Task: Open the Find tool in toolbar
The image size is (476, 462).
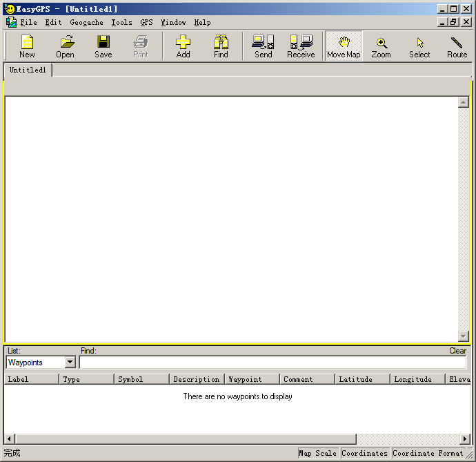Action: tap(221, 46)
